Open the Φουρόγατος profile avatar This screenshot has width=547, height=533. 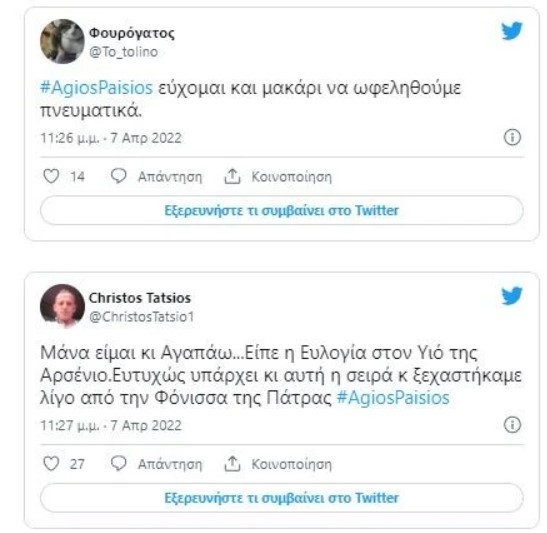(62, 42)
